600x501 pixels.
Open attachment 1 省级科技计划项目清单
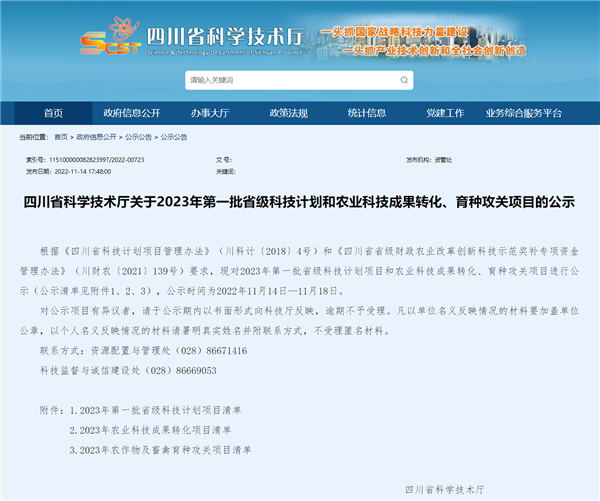click(x=163, y=410)
